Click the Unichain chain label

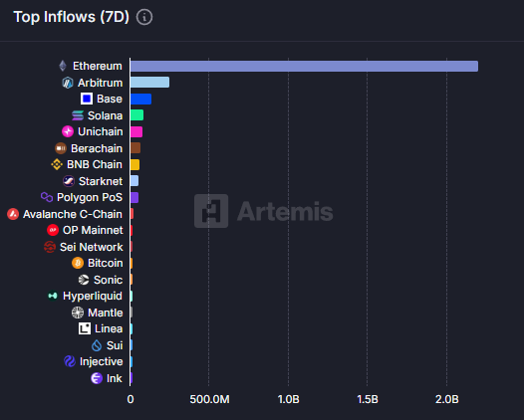click(101, 131)
